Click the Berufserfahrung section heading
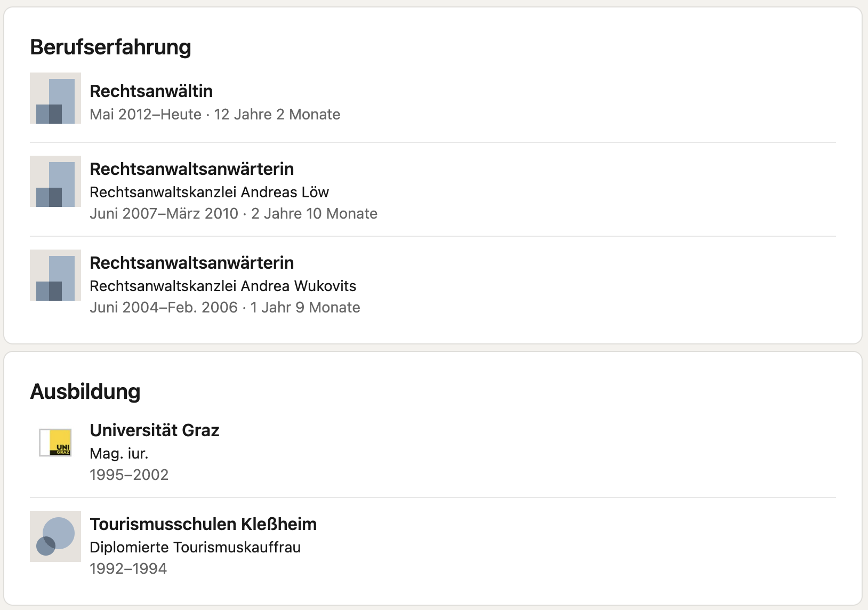Screen dimensions: 868x610 tap(110, 47)
